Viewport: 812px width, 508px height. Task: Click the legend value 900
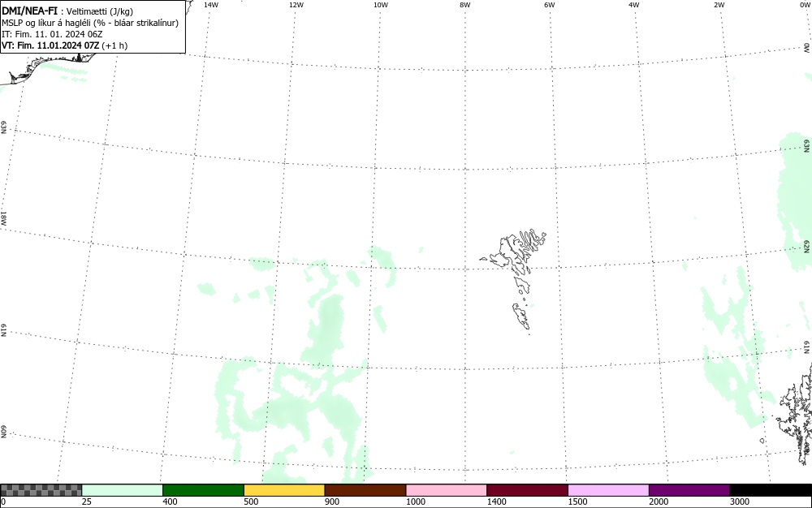pyautogui.click(x=332, y=502)
